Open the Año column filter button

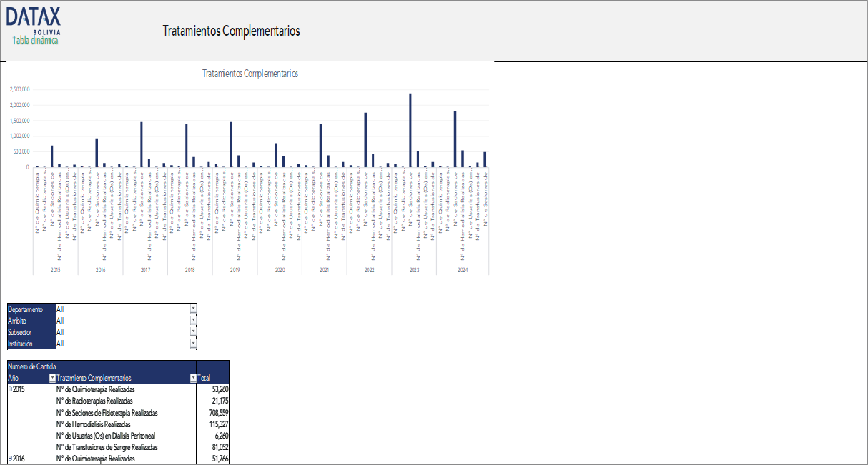[51, 378]
